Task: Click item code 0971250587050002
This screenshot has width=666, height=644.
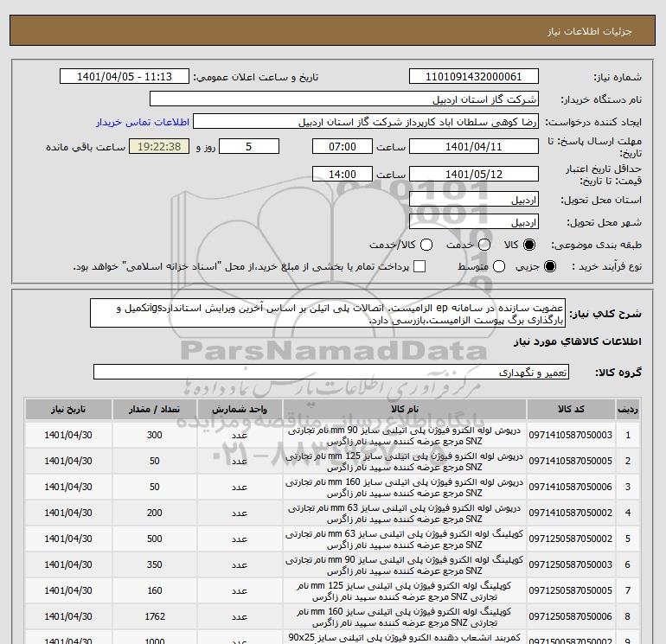Action: 571,539
